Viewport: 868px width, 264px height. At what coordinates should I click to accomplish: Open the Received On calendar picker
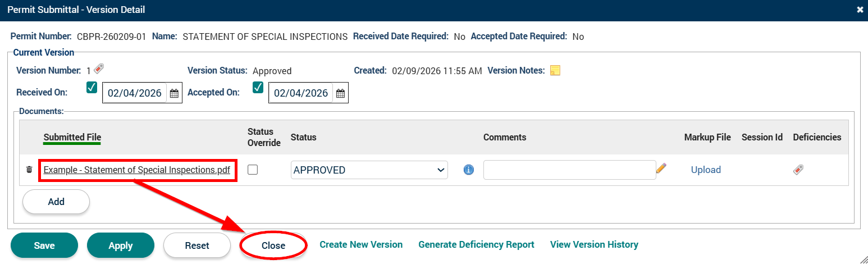coord(174,93)
